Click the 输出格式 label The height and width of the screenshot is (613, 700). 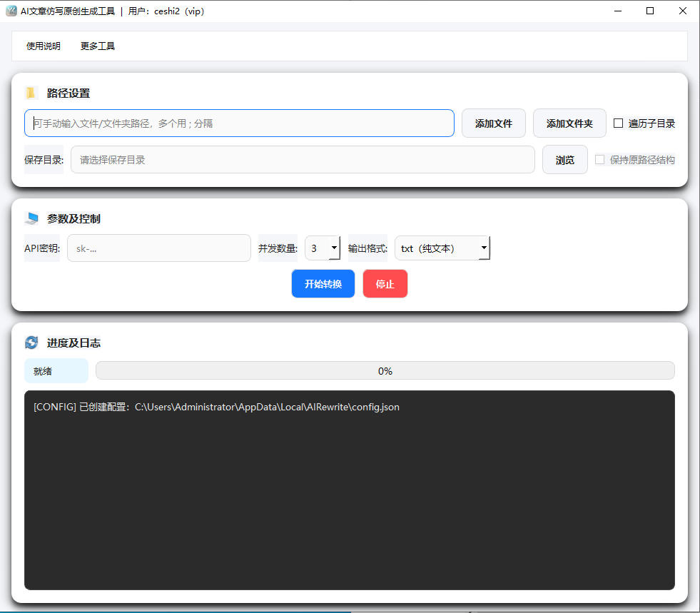367,248
